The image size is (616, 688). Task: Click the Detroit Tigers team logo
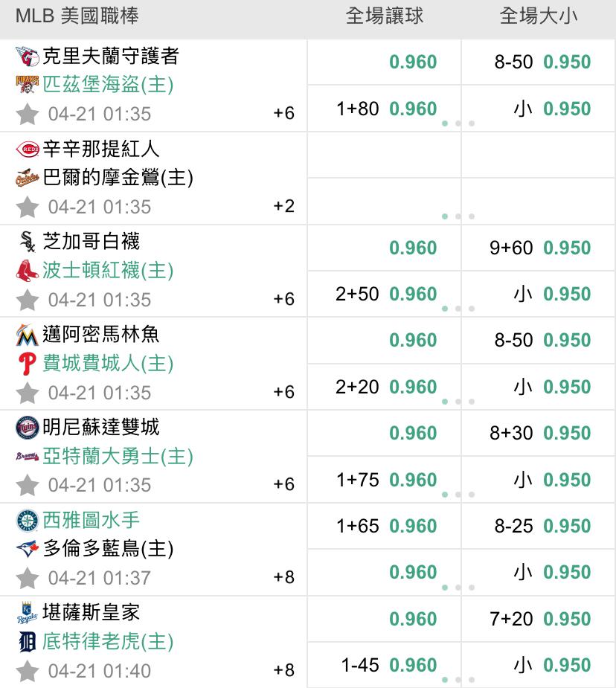[x=28, y=642]
